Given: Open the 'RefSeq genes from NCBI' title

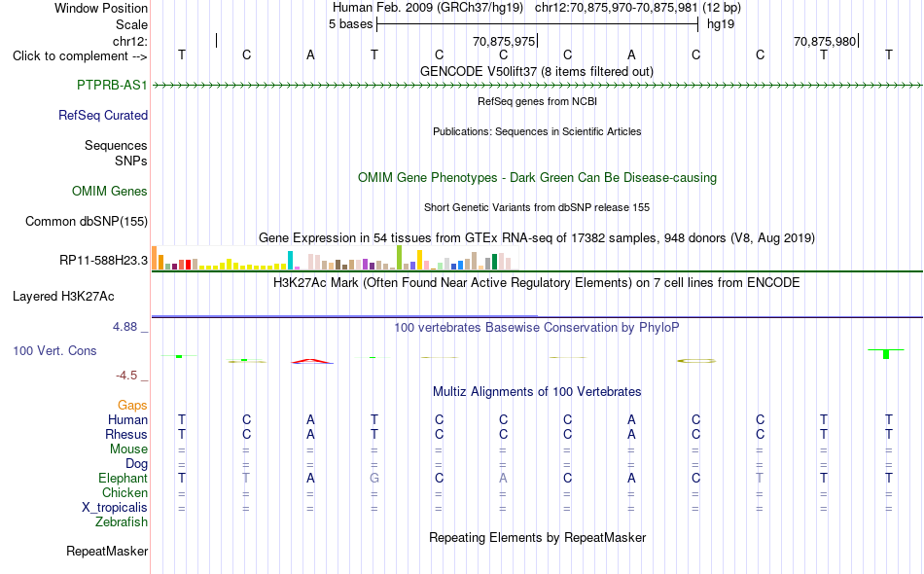Looking at the screenshot, I should pyautogui.click(x=538, y=101).
